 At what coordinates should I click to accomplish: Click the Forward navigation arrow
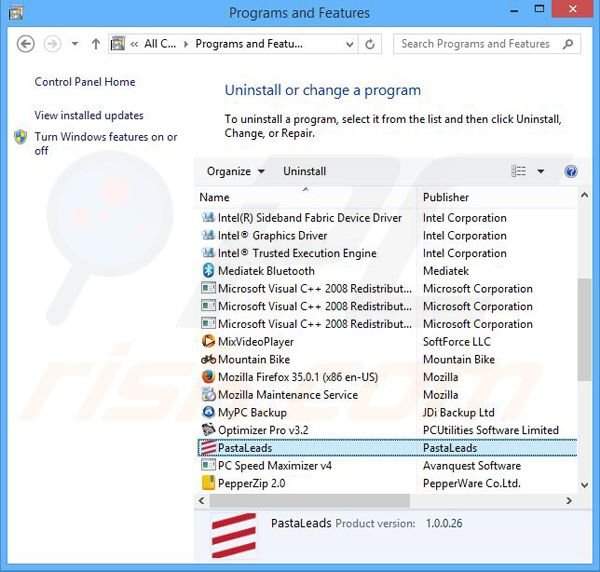[x=52, y=44]
